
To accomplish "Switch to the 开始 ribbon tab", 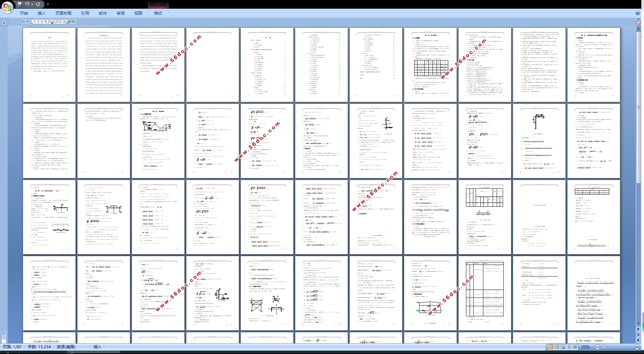I will 24,13.
